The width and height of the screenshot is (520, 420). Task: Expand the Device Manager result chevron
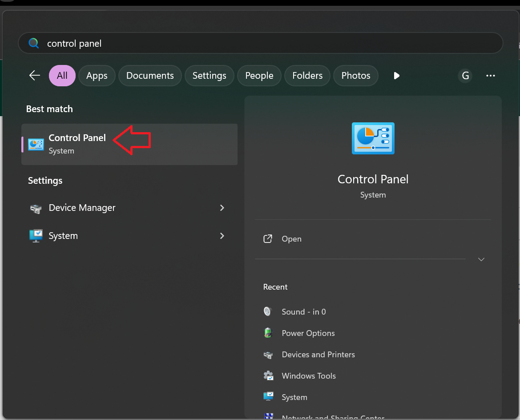pos(222,208)
